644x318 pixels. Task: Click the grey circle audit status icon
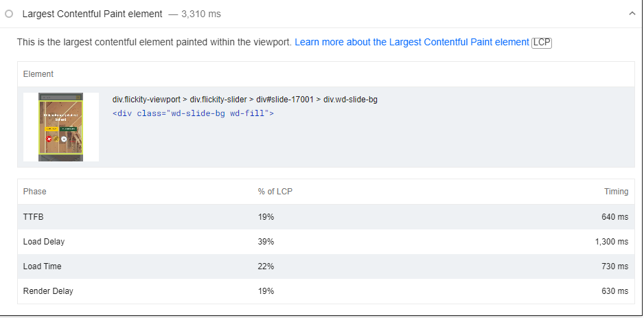(9, 14)
